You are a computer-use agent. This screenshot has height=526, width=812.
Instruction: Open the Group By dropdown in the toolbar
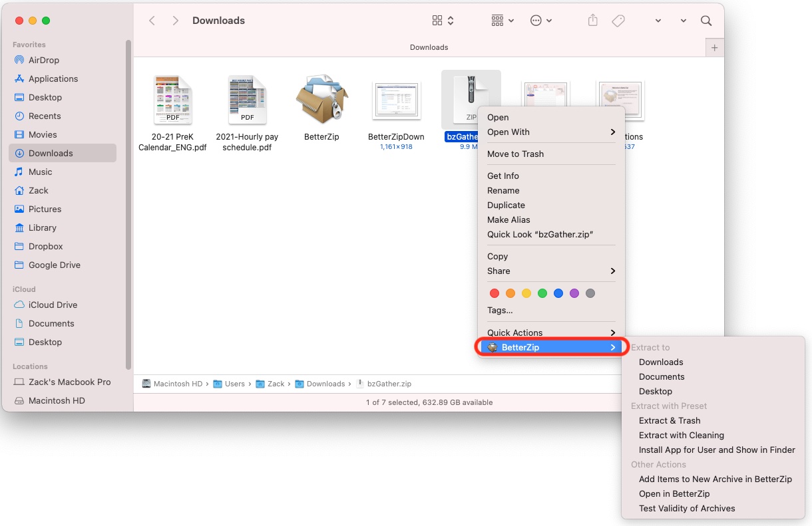pyautogui.click(x=503, y=21)
